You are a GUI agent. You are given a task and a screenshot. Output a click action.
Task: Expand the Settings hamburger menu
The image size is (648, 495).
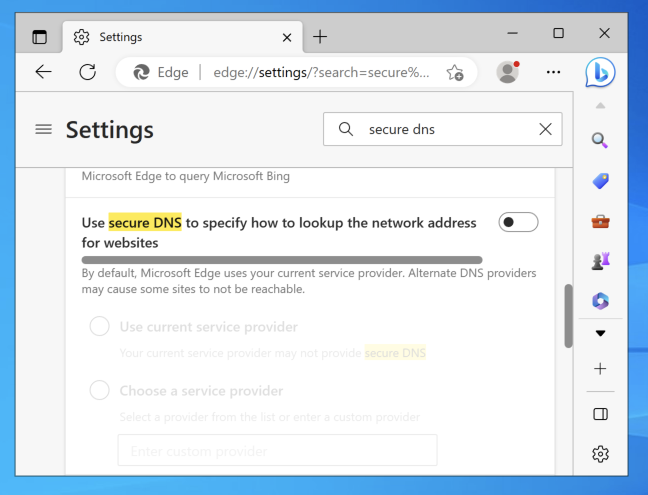click(x=43, y=129)
